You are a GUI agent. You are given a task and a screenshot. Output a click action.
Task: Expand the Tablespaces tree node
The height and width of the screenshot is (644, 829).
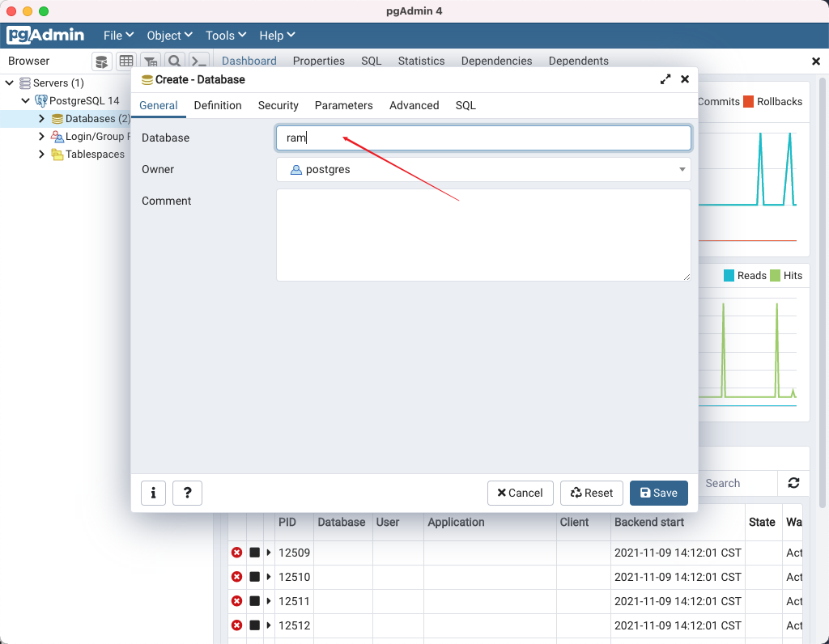click(42, 155)
